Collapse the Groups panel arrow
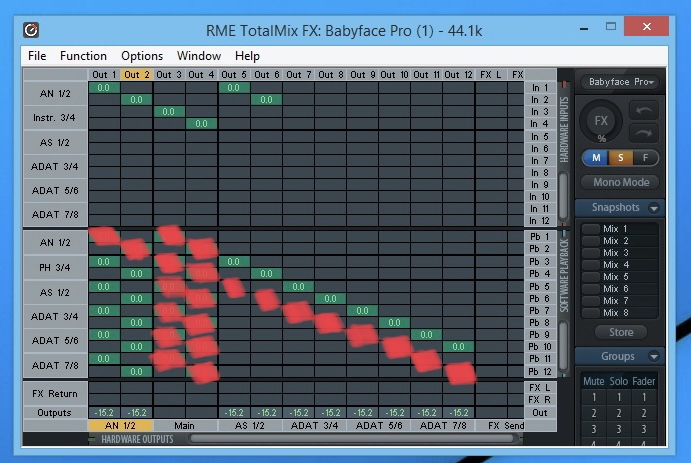This screenshot has width=691, height=463. (654, 356)
